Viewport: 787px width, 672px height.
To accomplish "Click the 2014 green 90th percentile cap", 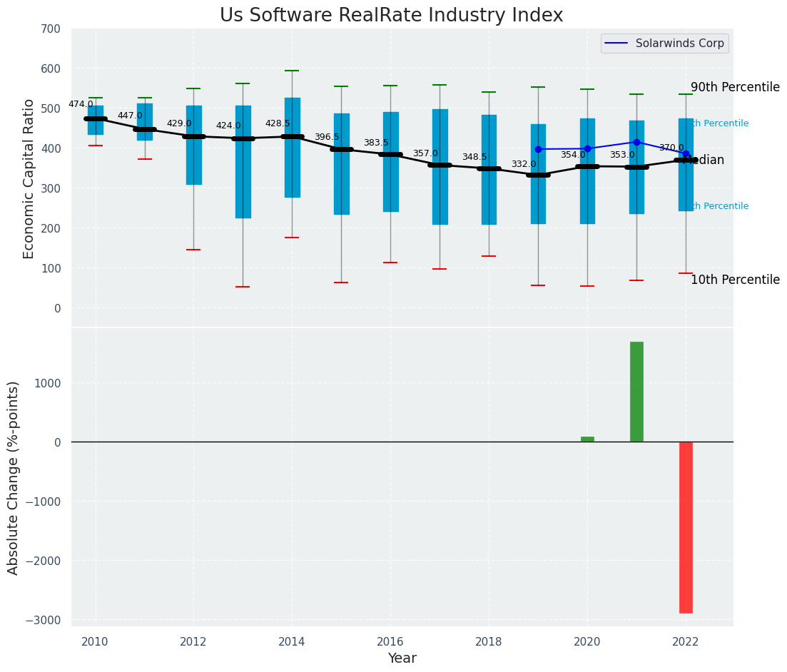I will [x=293, y=71].
